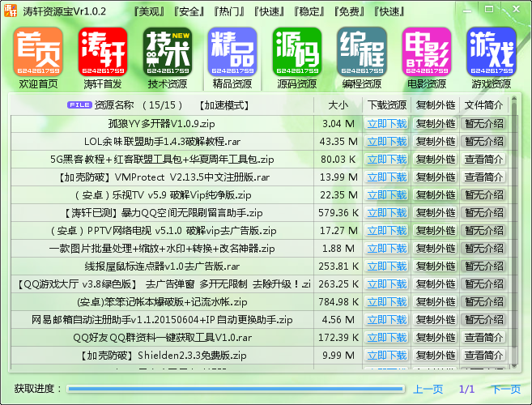
Task: Close the 涛轩资源宝 window
Action: click(516, 9)
